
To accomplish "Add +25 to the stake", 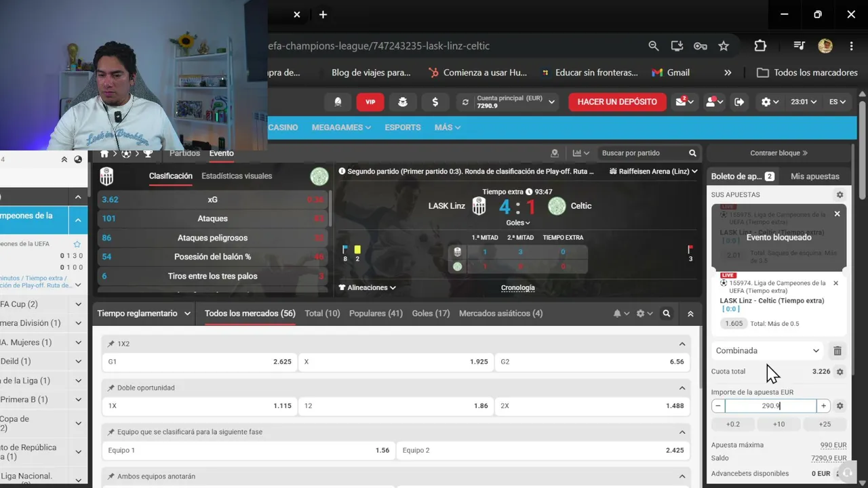I will 825,424.
